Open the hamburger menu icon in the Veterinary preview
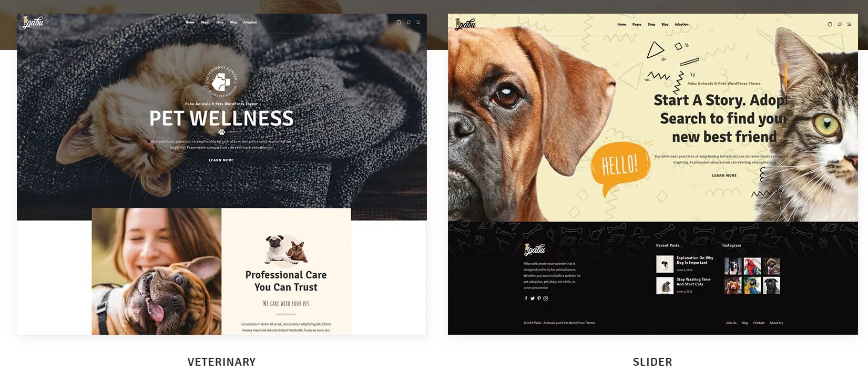The height and width of the screenshot is (392, 868). 418,22
